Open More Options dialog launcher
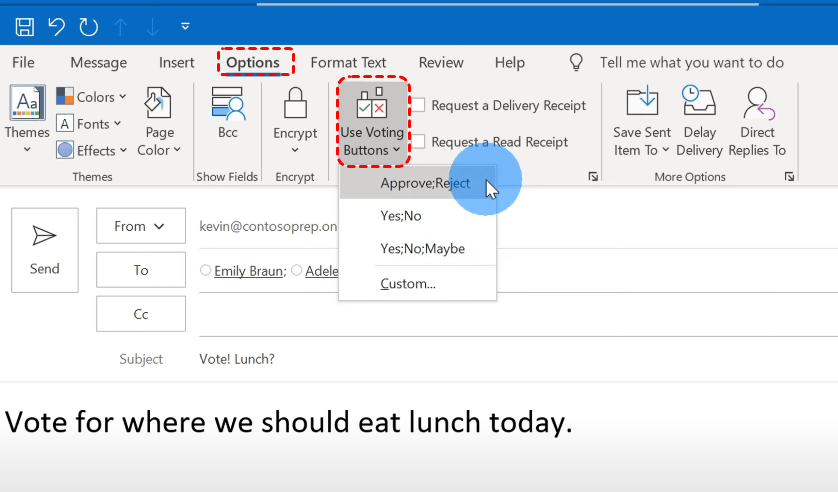Screen dimensions: 838x492 (789, 176)
